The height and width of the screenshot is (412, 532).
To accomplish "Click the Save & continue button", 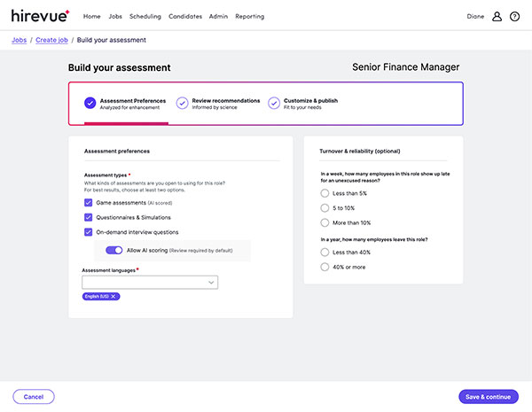I will click(489, 397).
